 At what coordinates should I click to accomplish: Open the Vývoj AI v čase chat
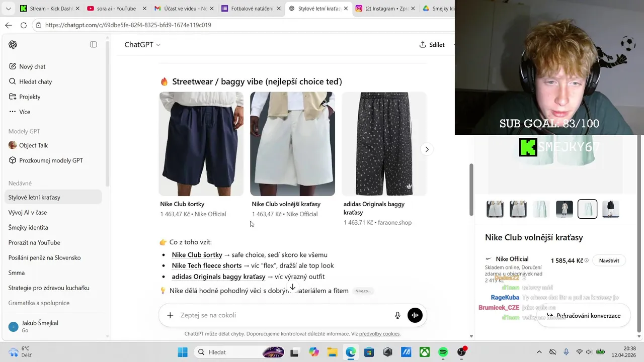[x=28, y=212]
